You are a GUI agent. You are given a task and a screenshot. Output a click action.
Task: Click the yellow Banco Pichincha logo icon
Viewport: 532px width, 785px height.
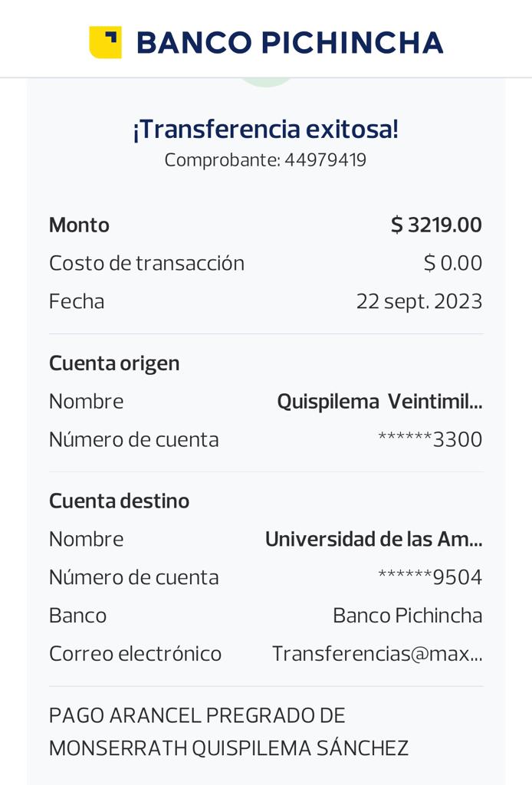(105, 42)
